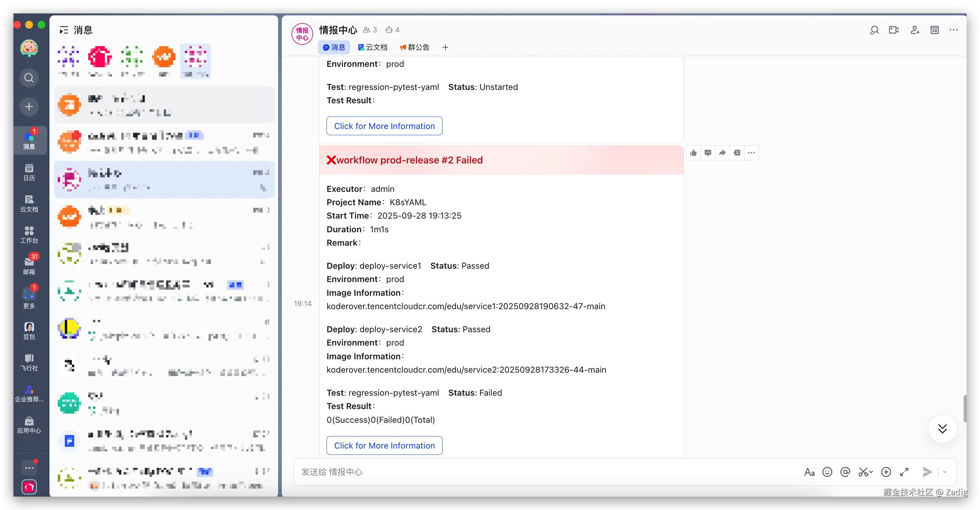Viewport: 980px width, 510px height.
Task: Open the 邮箱 mailbox with 31 unread
Action: tap(29, 265)
